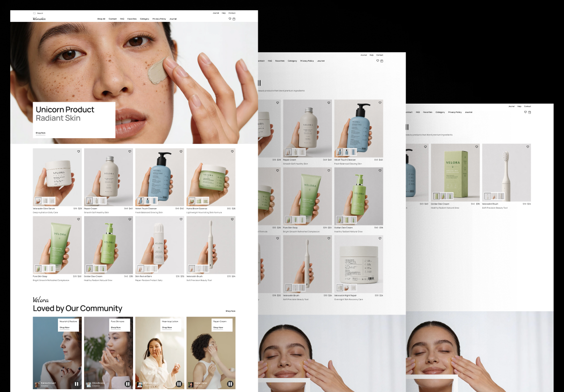Favorite the front page Velvet Touch Cleanser
This screenshot has width=564, height=392.
[181, 151]
